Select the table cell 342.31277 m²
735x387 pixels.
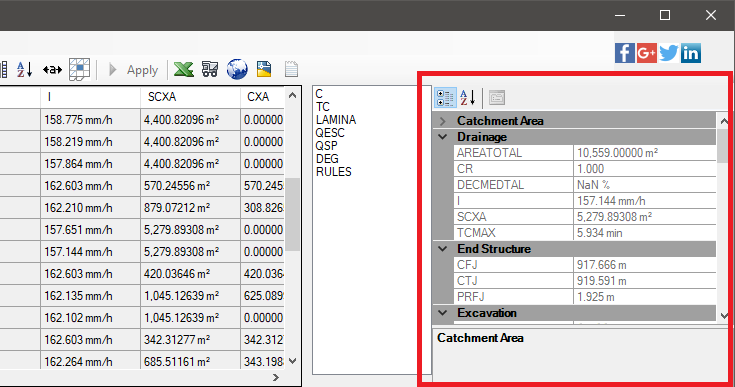[190, 340]
